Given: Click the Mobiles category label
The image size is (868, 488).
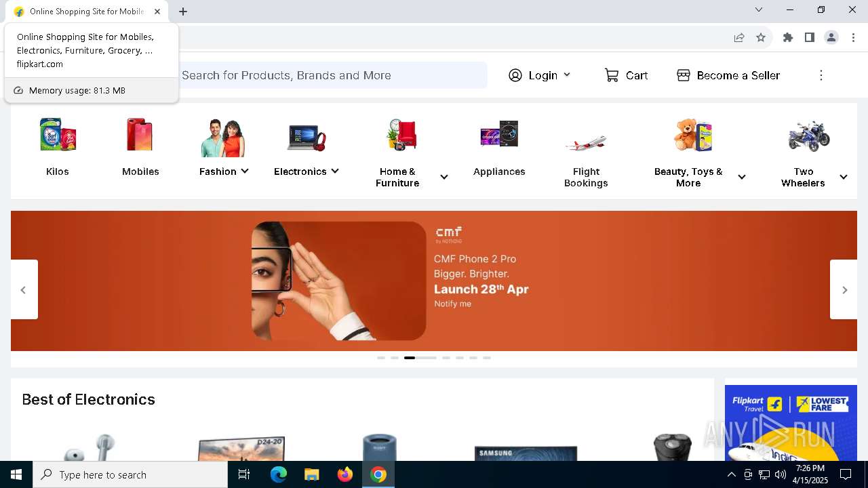Looking at the screenshot, I should tap(140, 171).
